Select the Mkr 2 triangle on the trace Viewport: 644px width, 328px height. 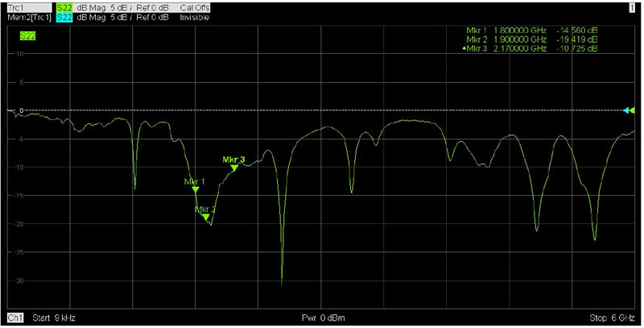pos(206,217)
